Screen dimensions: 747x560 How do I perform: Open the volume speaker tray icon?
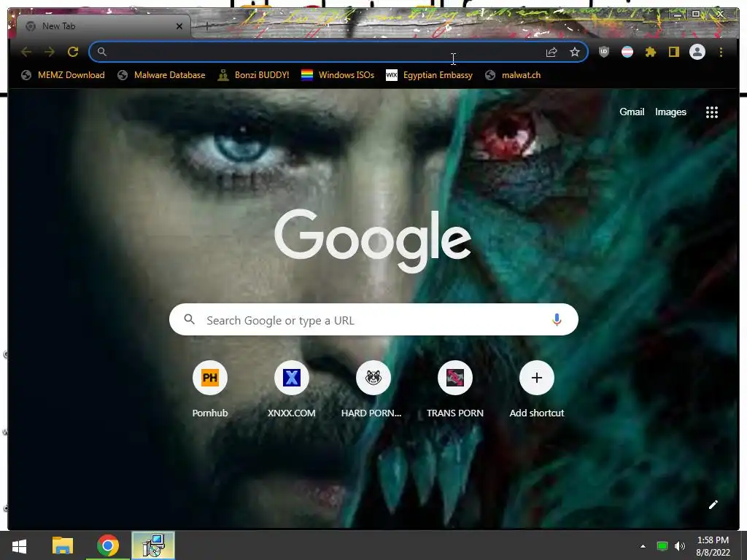(680, 546)
